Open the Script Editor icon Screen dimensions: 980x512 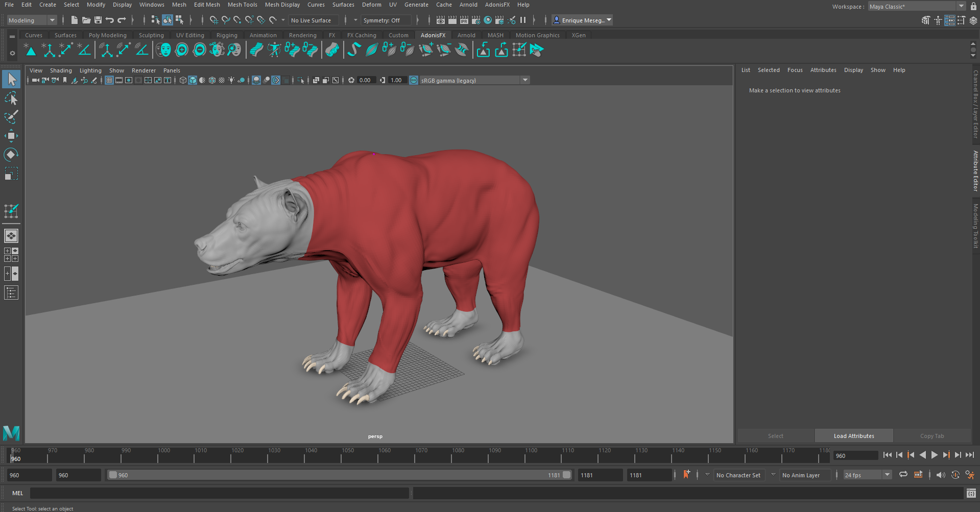971,493
